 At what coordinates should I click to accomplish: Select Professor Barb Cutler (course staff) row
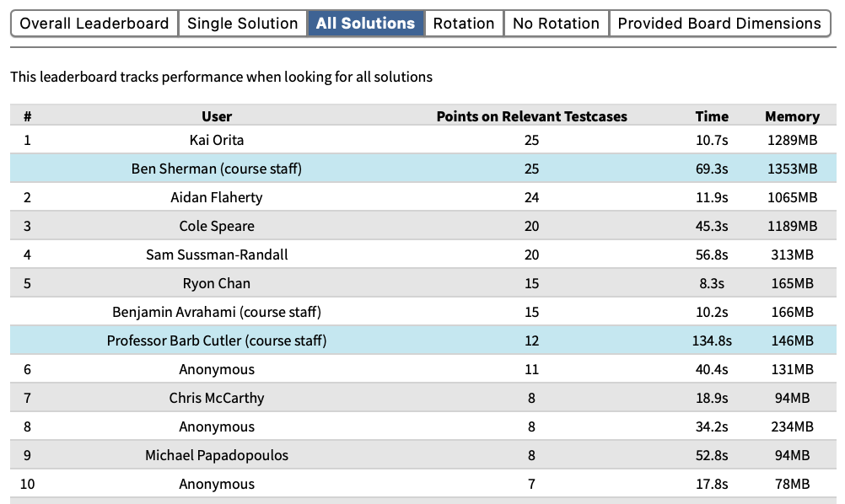click(x=217, y=340)
